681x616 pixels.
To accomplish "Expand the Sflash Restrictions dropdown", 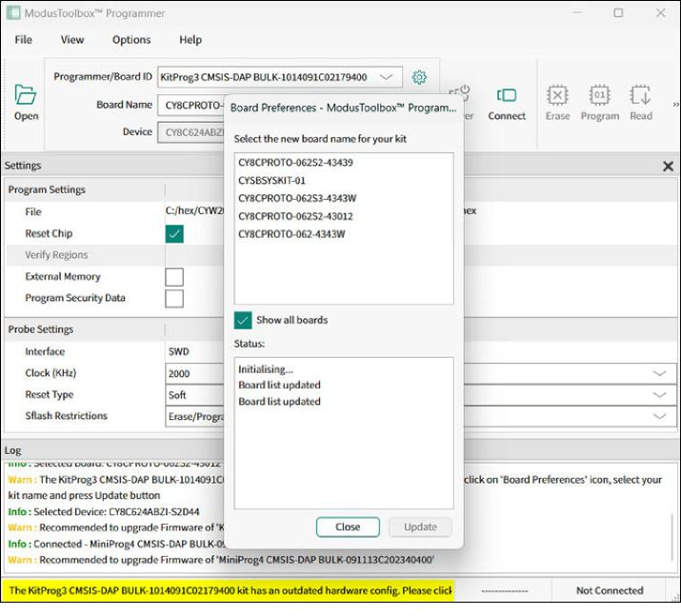I will [659, 416].
